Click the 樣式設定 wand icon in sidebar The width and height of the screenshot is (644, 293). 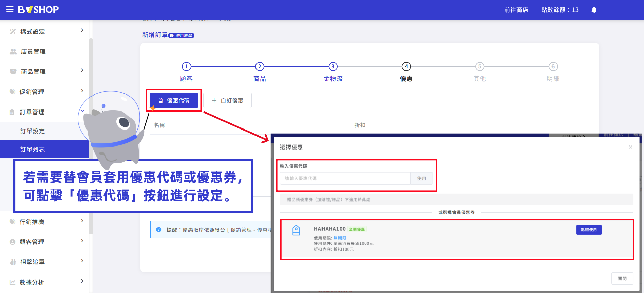click(x=13, y=32)
